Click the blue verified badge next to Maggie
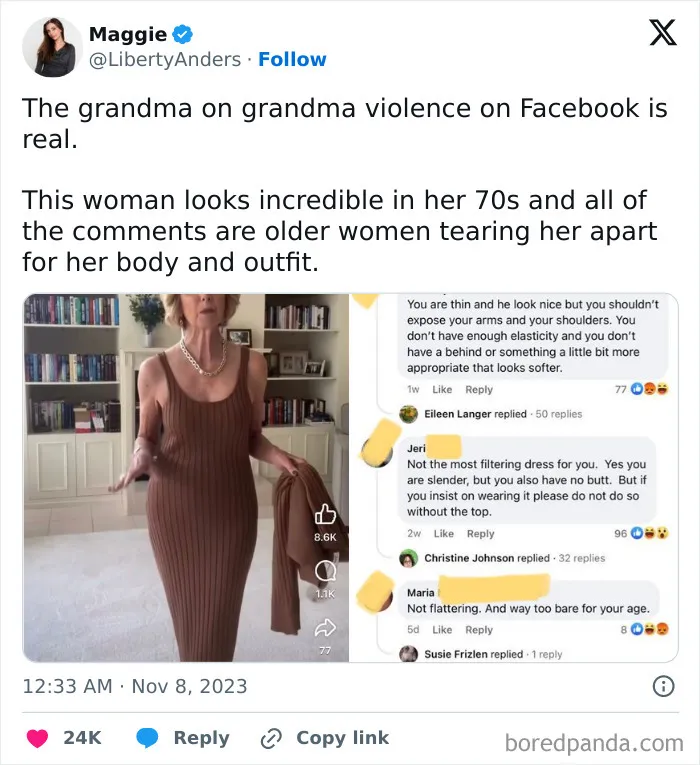Screen dimensions: 700x765 click(183, 35)
